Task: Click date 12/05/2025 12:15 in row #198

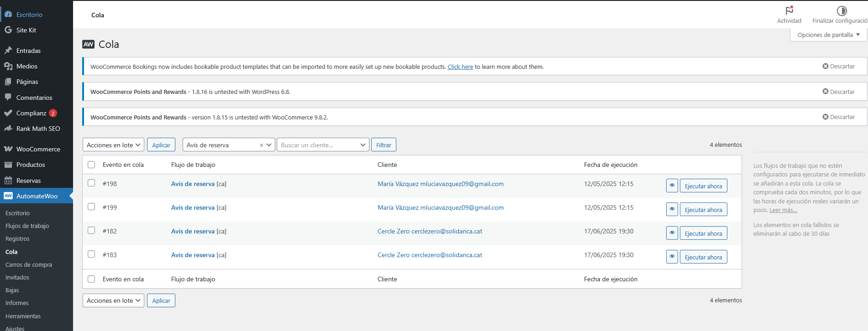Action: (x=609, y=184)
